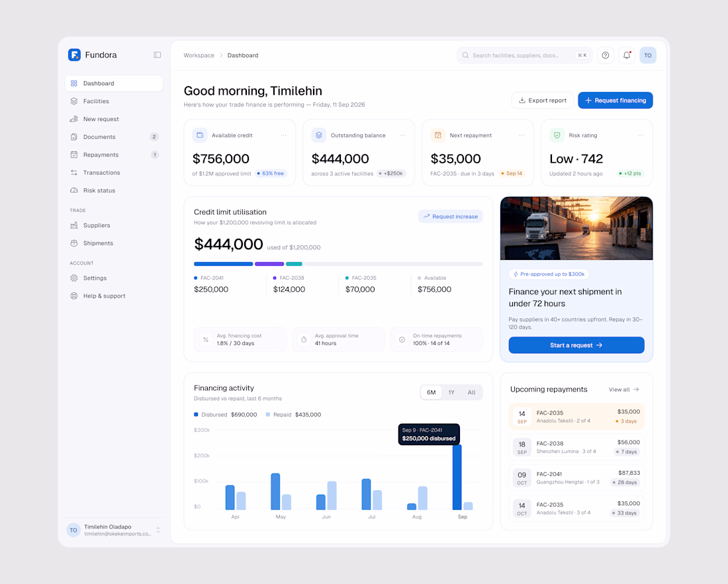Open Shipments in the sidebar
This screenshot has height=584, width=728.
click(114, 243)
